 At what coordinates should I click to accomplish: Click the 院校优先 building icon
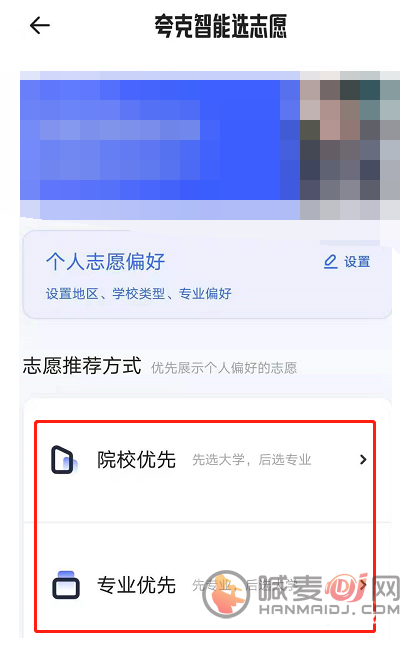click(64, 459)
